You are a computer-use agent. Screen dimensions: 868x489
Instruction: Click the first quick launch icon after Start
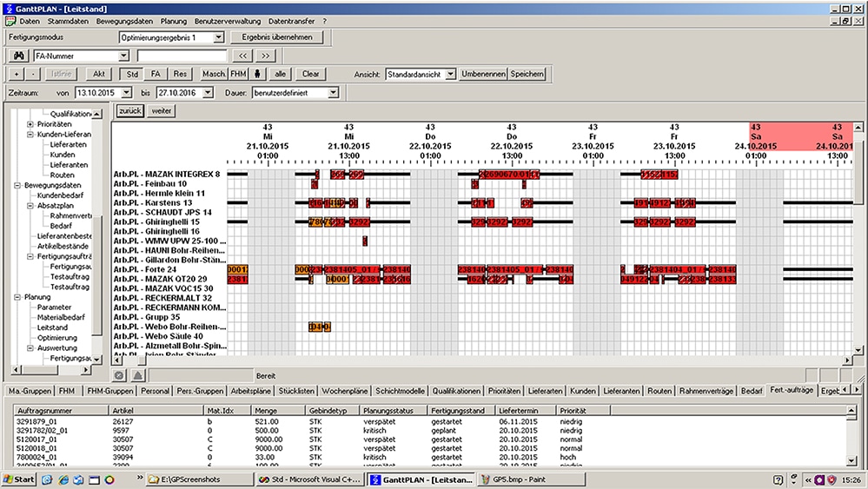coord(47,479)
